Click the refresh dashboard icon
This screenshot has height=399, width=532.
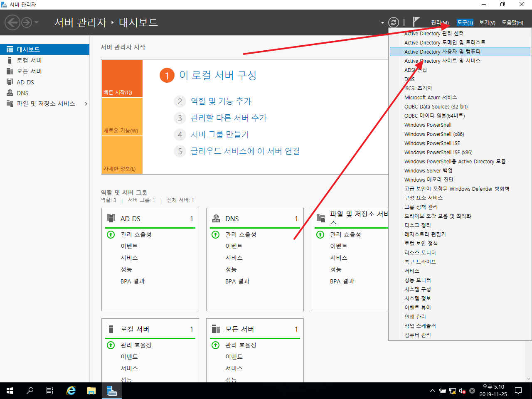(393, 22)
